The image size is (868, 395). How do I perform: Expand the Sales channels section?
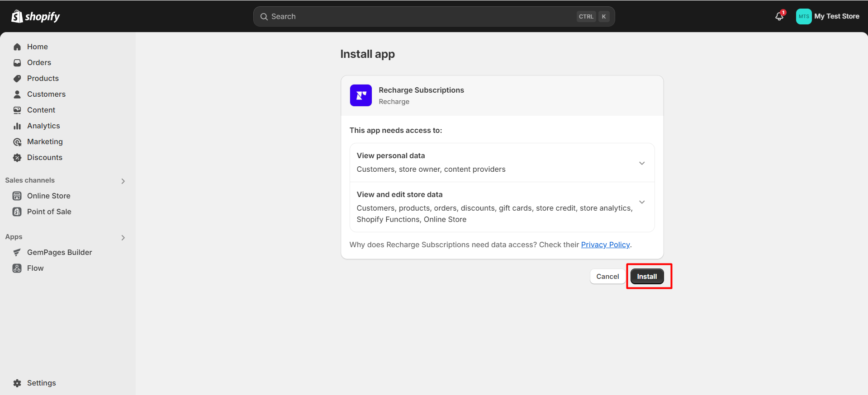coord(123,181)
